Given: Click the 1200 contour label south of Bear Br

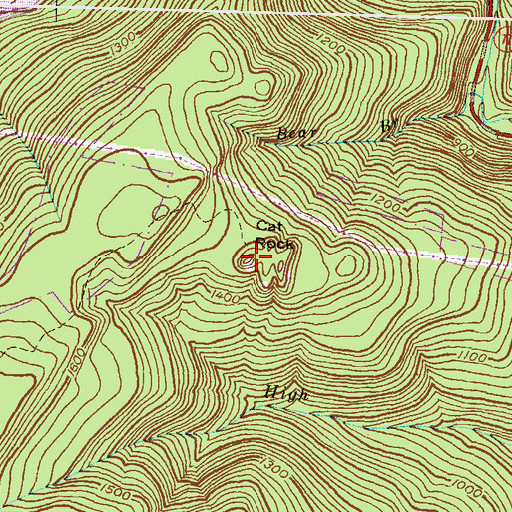Looking at the screenshot, I should click(386, 203).
